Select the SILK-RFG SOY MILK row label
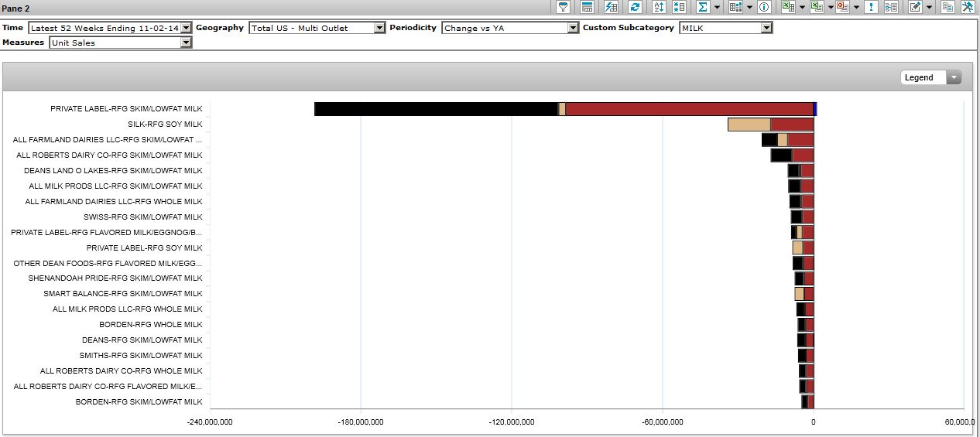This screenshot has height=437, width=980. pos(165,125)
